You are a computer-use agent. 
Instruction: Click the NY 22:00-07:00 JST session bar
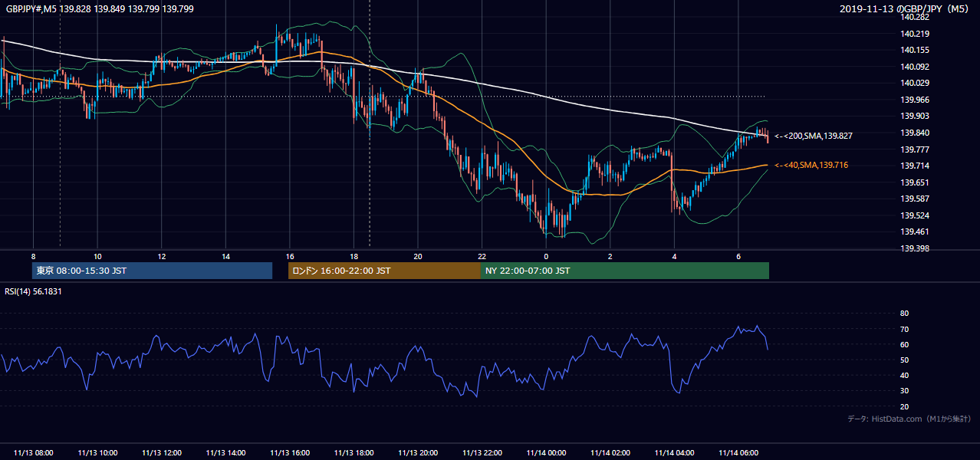click(625, 271)
